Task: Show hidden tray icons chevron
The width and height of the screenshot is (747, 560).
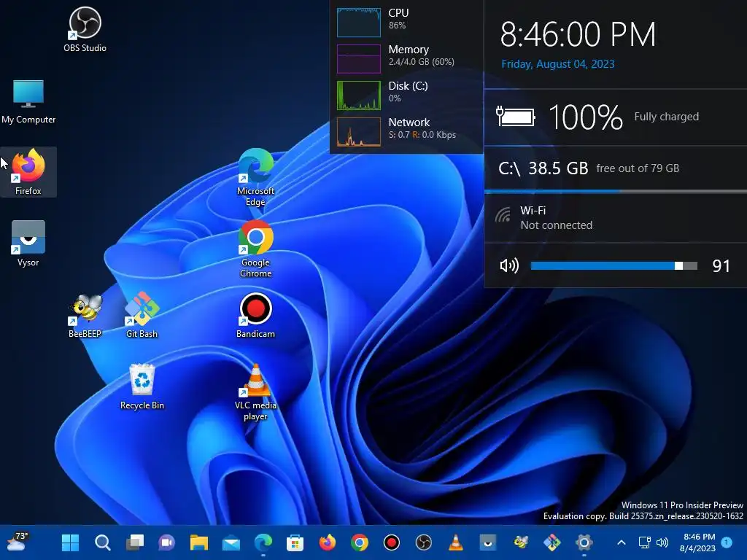Action: pos(622,542)
